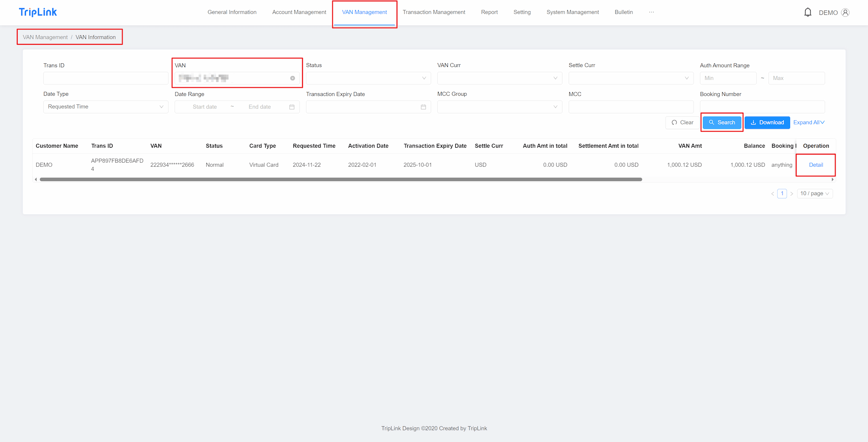868x442 pixels.
Task: Download the VAN results
Action: (x=767, y=122)
